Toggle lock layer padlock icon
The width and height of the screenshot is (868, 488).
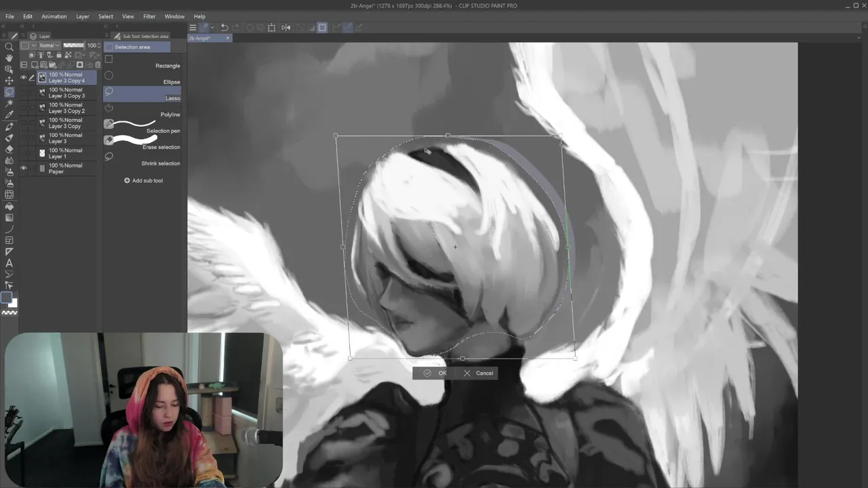click(59, 55)
